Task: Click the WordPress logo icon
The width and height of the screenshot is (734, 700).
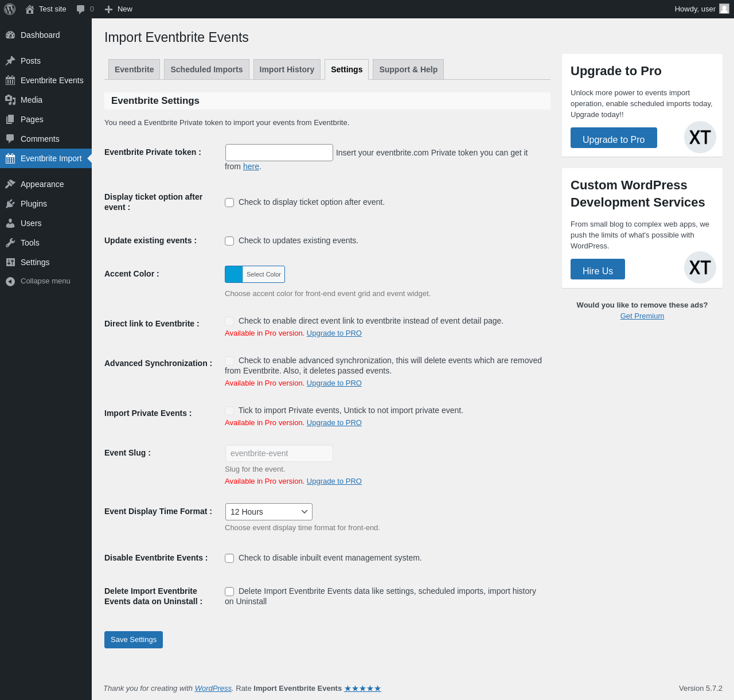Action: pos(10,9)
